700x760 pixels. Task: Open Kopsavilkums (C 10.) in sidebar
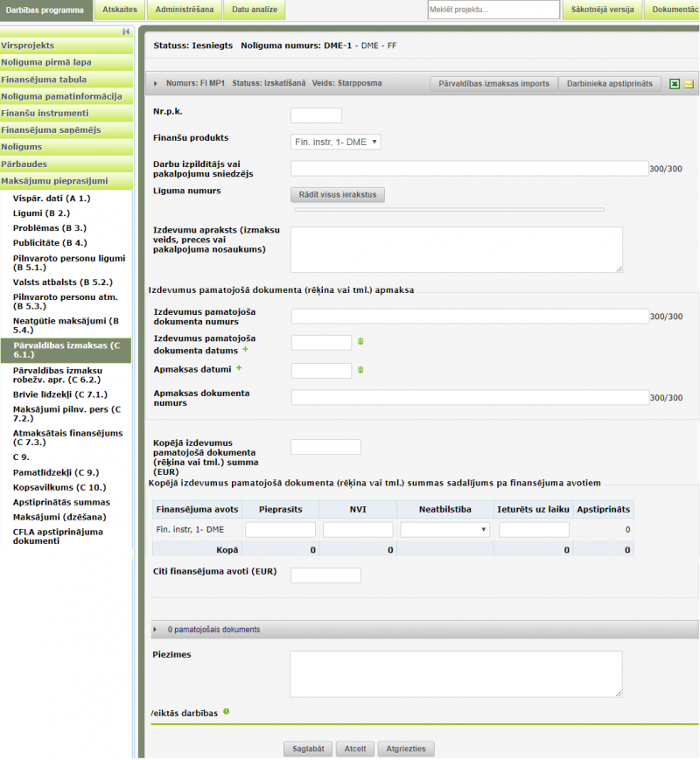(59, 487)
